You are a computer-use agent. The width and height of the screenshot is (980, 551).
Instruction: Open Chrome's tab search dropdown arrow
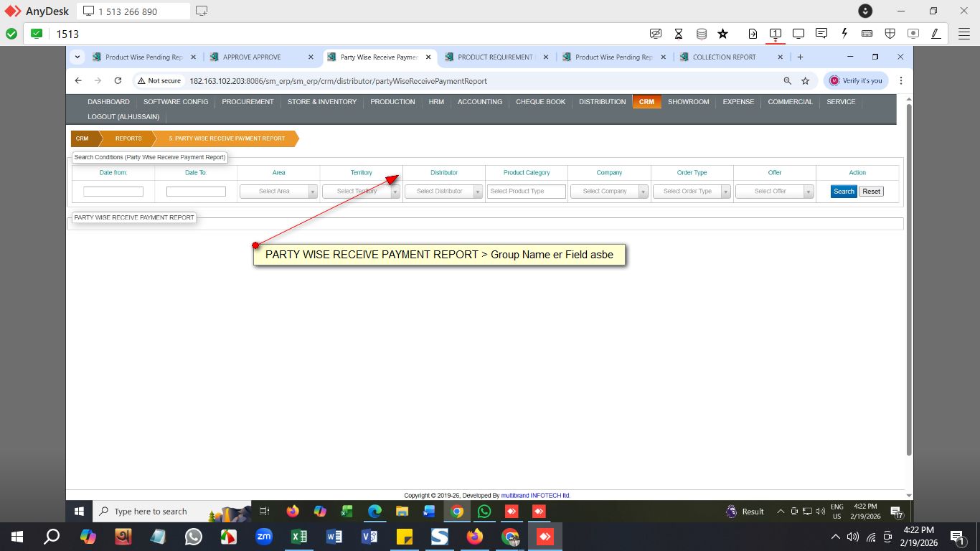coord(77,57)
